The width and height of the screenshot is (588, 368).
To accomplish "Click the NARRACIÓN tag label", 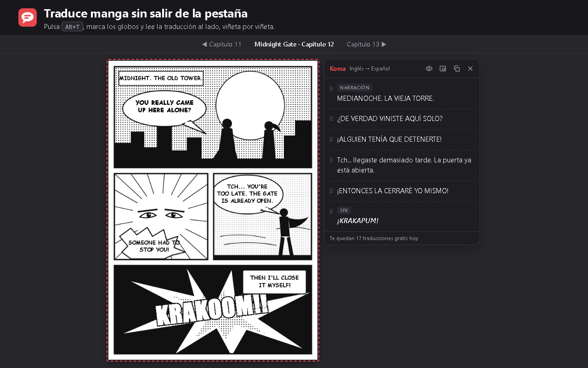I will [x=355, y=87].
